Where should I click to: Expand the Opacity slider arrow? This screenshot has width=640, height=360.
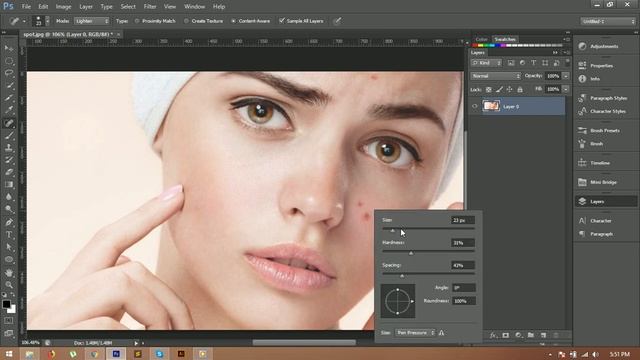(x=566, y=76)
